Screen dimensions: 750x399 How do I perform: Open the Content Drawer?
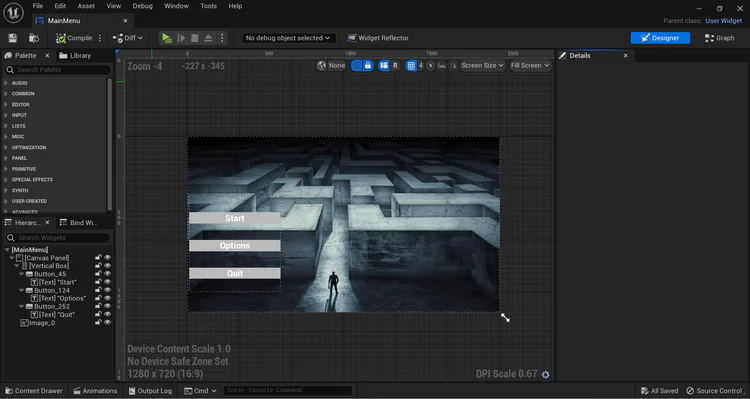click(33, 391)
